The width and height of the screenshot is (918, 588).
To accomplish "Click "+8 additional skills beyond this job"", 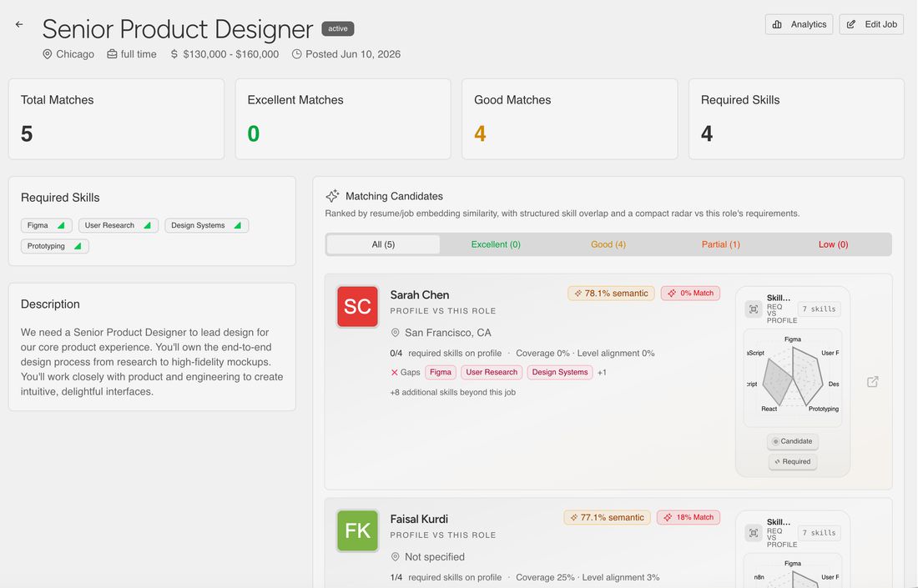I will click(x=452, y=393).
